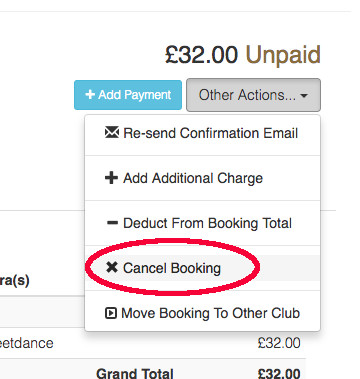
Task: Click the Grand Total label
Action: 135,373
